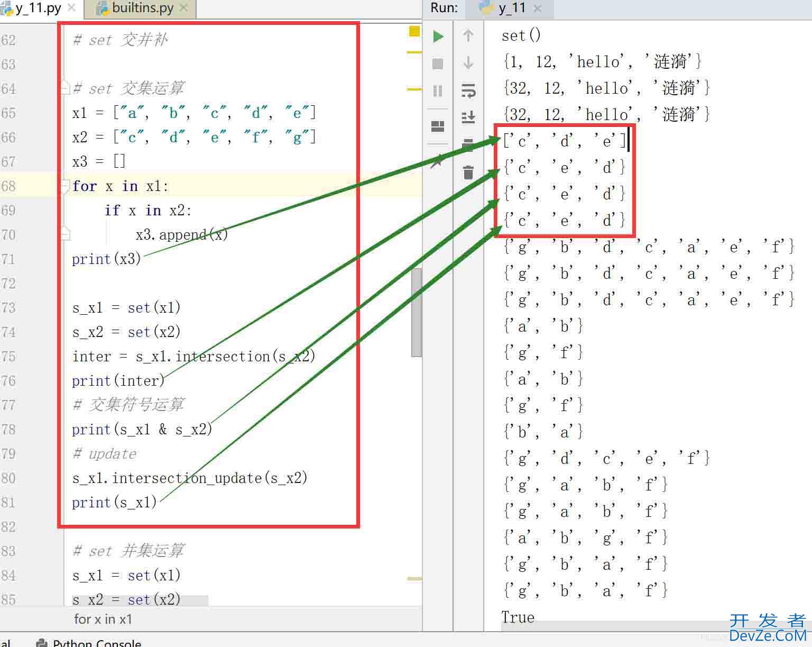Screen dimensions: 812x647
Task: Collapse the for loop fold at line 68
Action: tap(65, 186)
